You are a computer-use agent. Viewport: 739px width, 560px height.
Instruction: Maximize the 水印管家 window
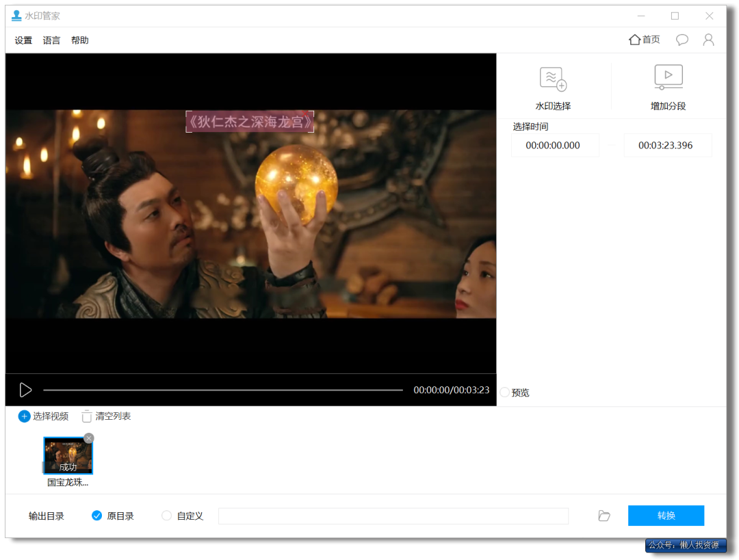675,16
